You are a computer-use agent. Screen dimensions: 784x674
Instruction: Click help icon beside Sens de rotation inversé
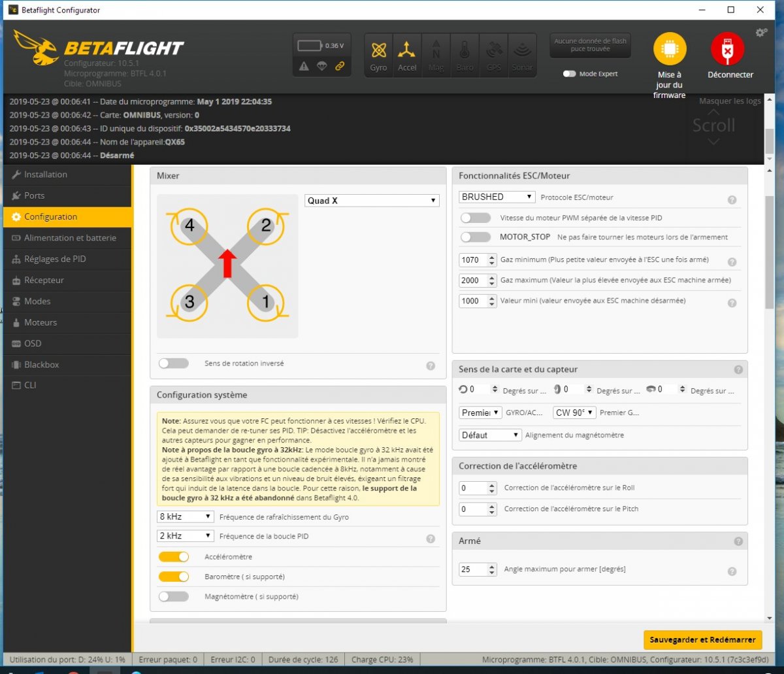(431, 366)
